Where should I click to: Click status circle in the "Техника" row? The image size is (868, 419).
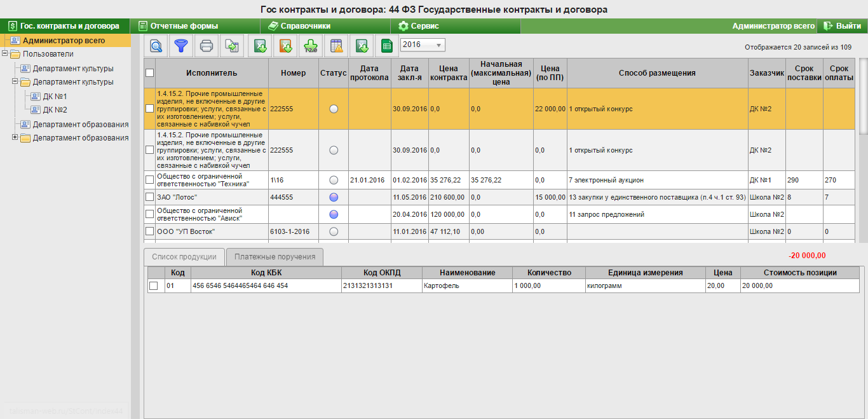coord(334,180)
